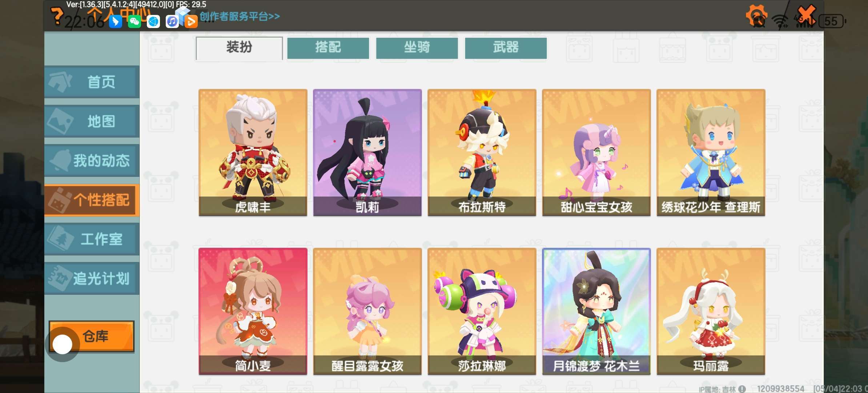
Task: Open the 首页 home sidebar item
Action: (92, 82)
